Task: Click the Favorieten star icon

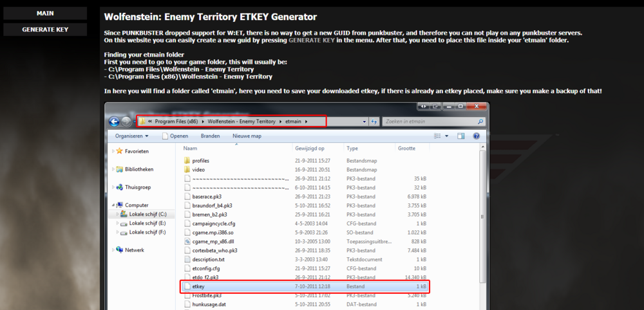Action: [x=120, y=151]
